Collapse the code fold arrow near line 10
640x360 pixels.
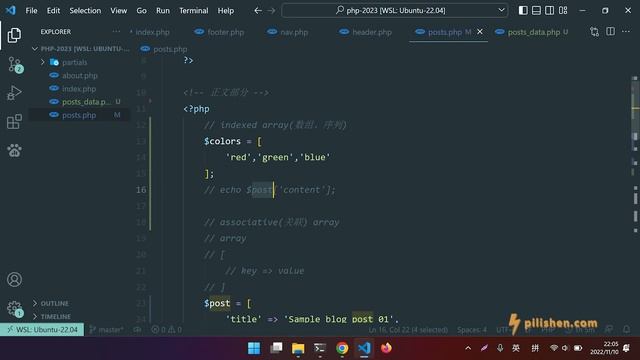click(150, 100)
